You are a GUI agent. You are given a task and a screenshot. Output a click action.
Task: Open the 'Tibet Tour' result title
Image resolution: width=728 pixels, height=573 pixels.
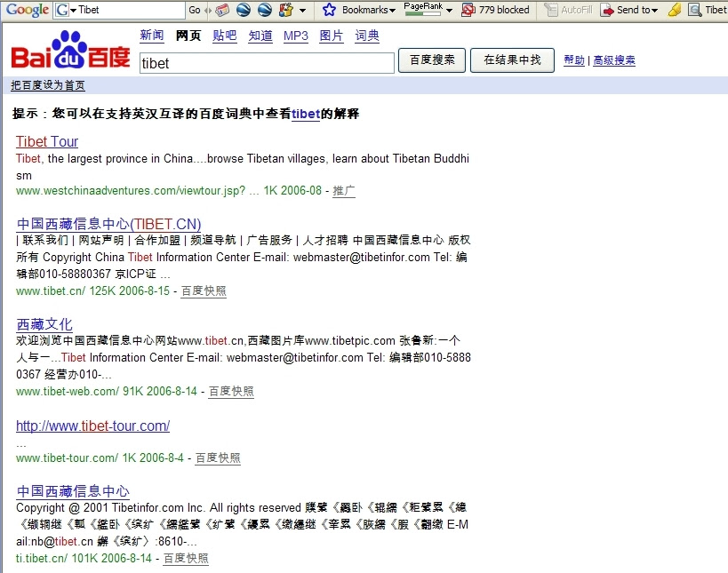(x=47, y=141)
